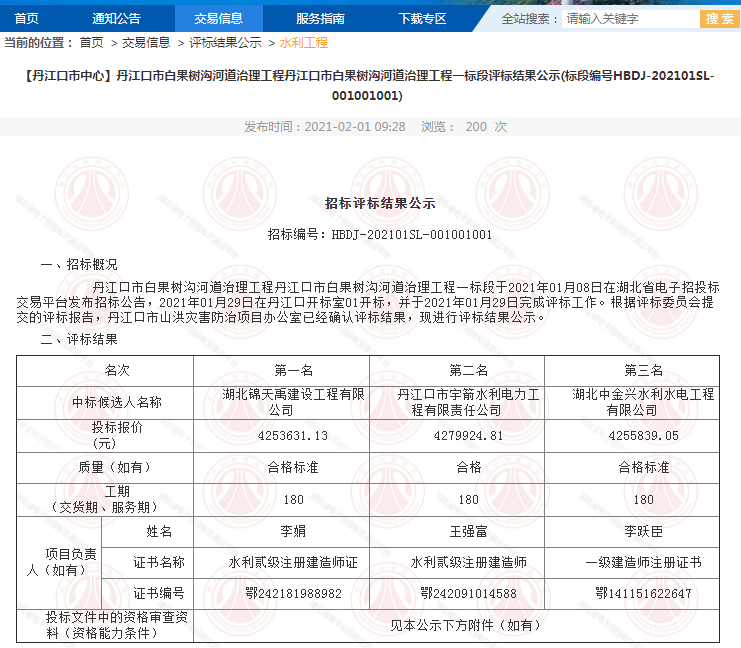Screen dimensions: 741x648
Task: Click 交易信息 in the breadcrumb path
Action: (146, 43)
